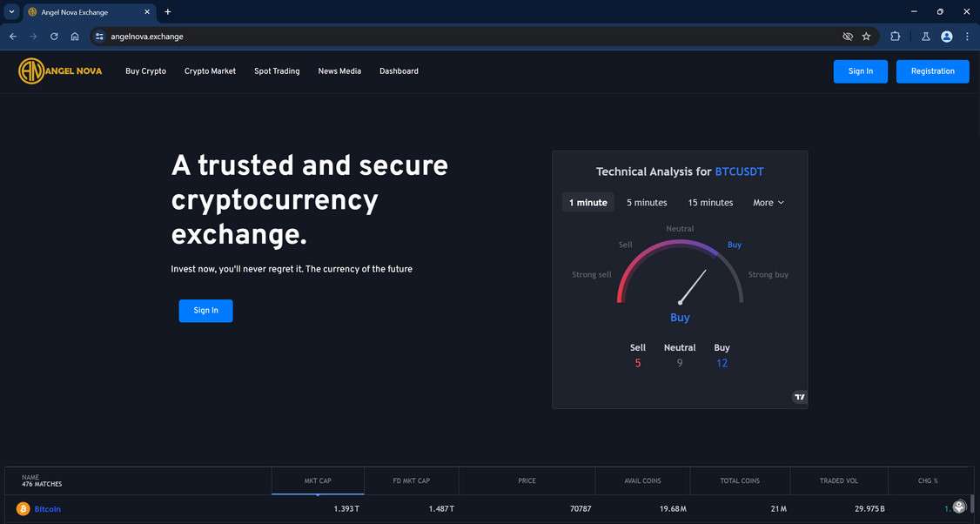Click the address bar showing angelnova.exchange
The width and height of the screenshot is (980, 524).
(148, 36)
